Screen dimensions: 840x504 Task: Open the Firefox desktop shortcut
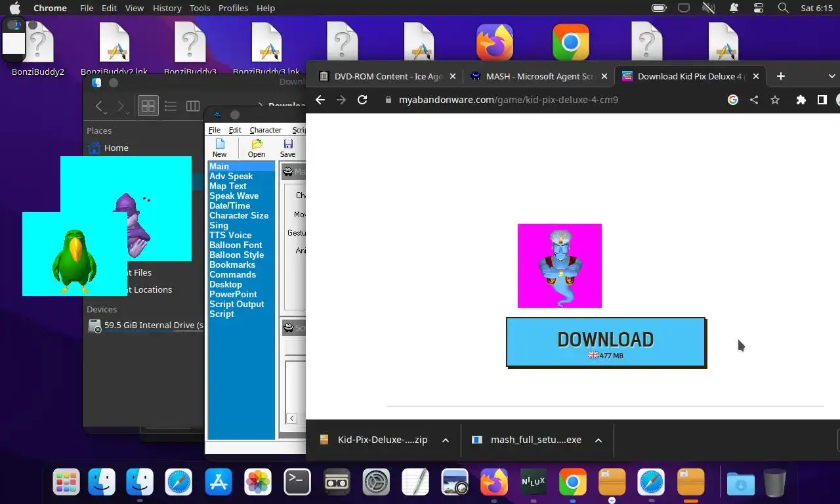pyautogui.click(x=495, y=43)
